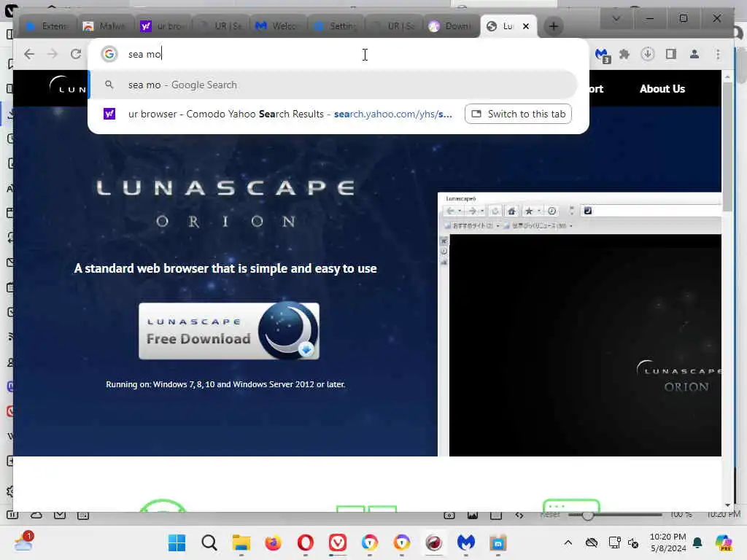Click the Lunascape Orion browser screenshot
The height and width of the screenshot is (560, 747).
(579, 324)
